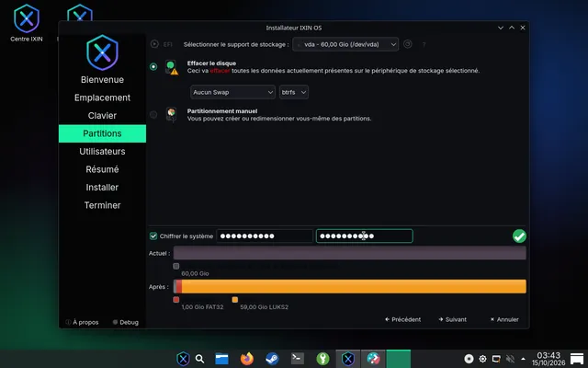Open the Debug button
Viewport: 588px width, 368px height.
click(x=126, y=322)
